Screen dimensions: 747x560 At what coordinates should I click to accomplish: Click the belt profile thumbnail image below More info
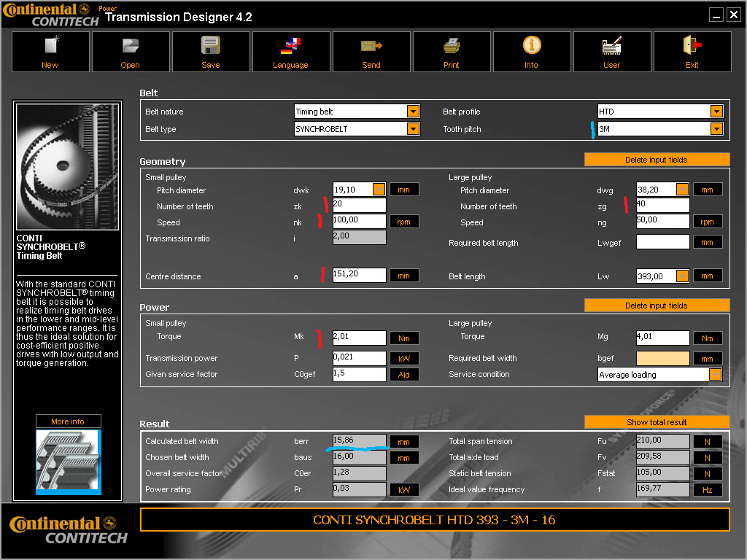[69, 462]
